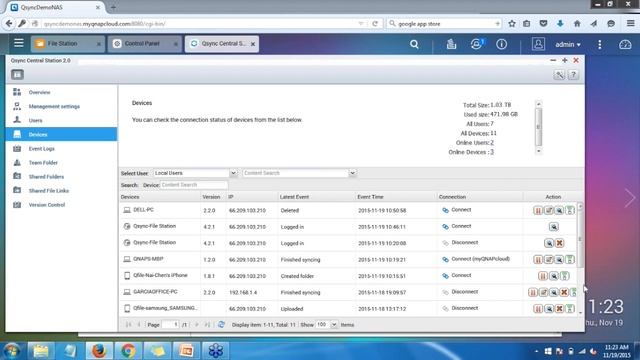Toggle Qsync sidebar panel button

[17, 74]
